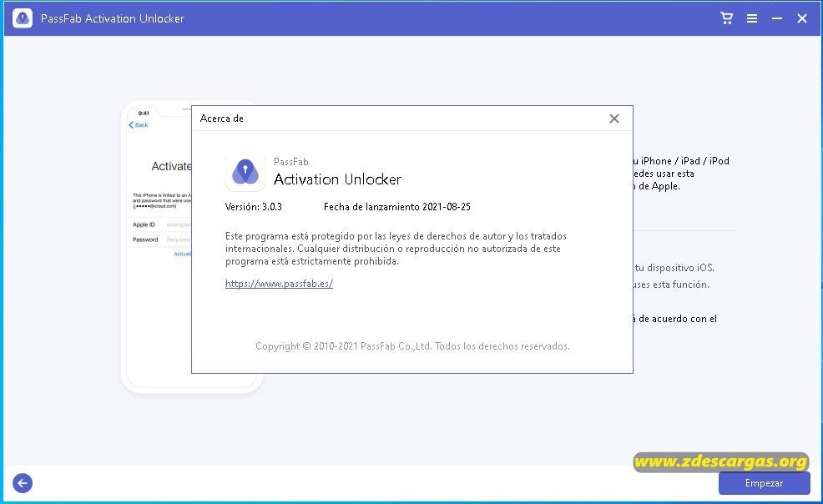Click the copyright protection paragraph

pyautogui.click(x=396, y=249)
